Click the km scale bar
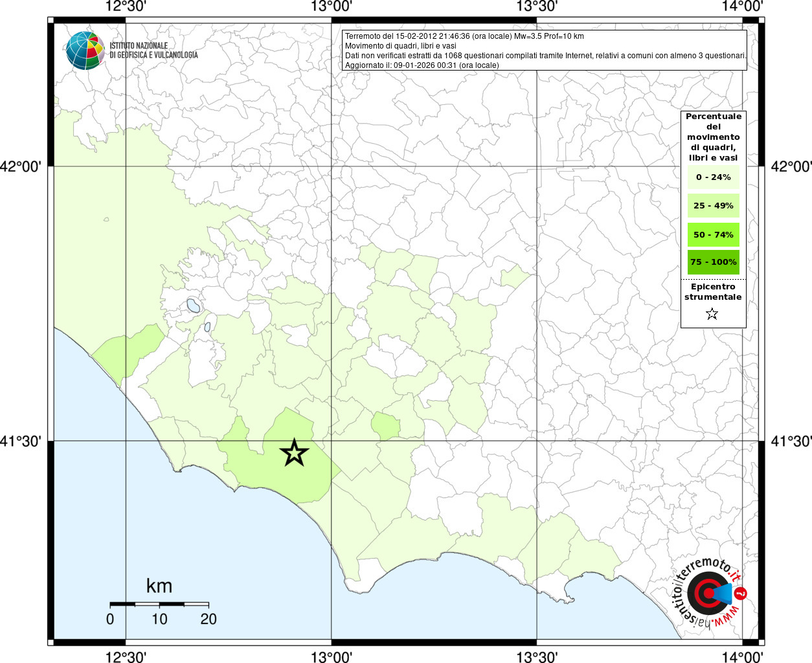This screenshot has width=812, height=663. tap(159, 603)
